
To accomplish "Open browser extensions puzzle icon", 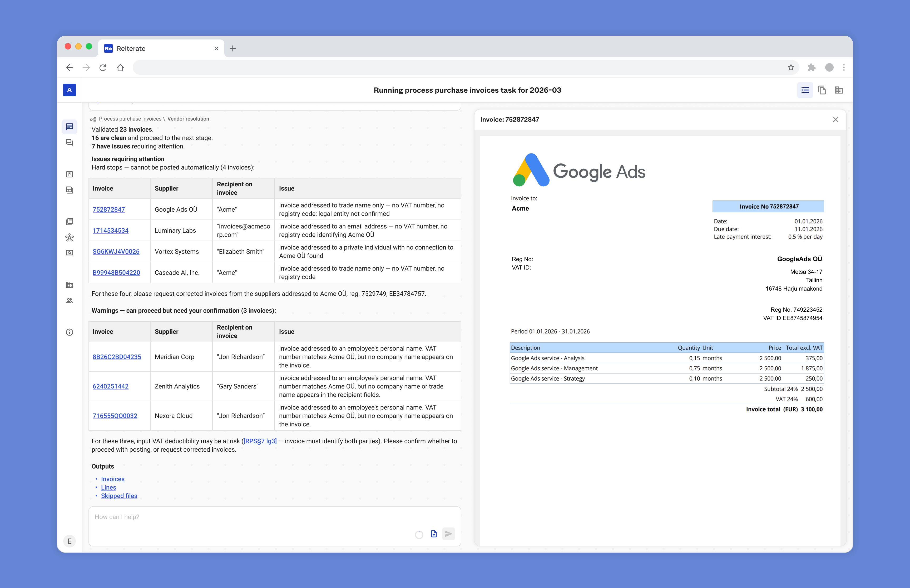I will click(x=812, y=68).
